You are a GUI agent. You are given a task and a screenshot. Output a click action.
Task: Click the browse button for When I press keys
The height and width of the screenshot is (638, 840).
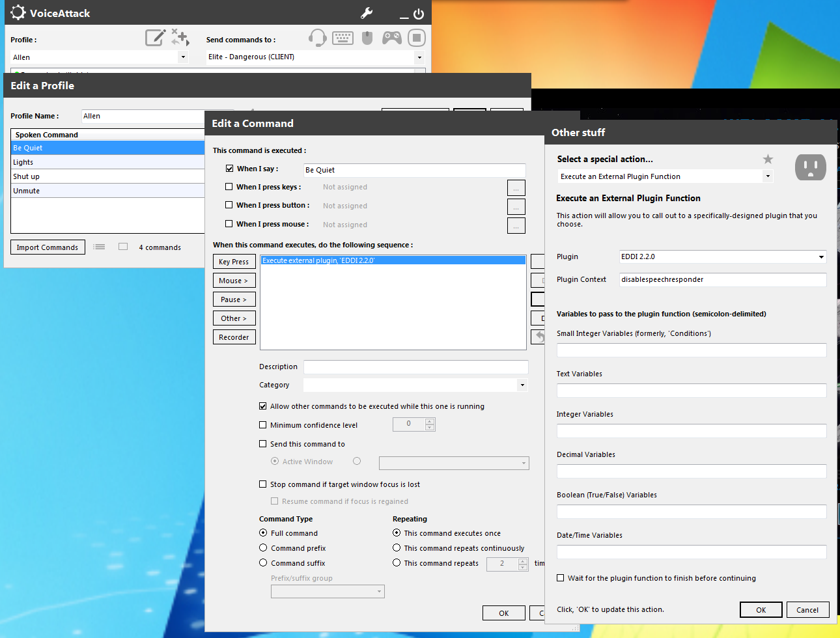tap(516, 187)
